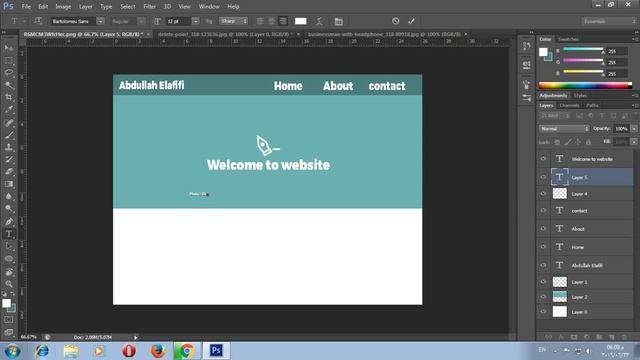Select the Rectangular Marquee tool
This screenshot has width=640, height=360.
click(9, 61)
